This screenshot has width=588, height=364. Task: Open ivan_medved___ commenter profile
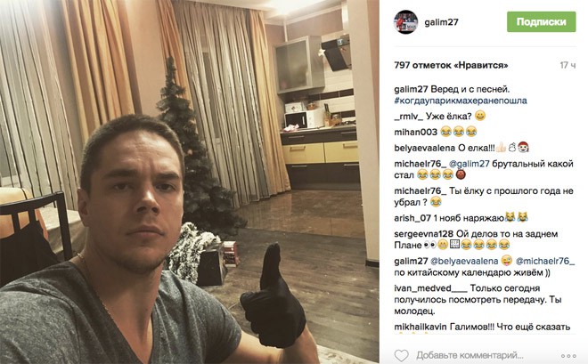coord(430,288)
